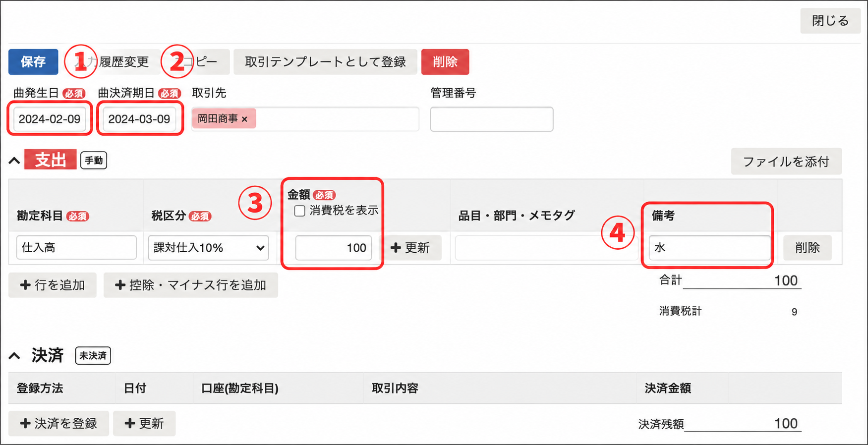Screen dimensions: 868x445
Task: Click ファイルを添付 to attach a file
Action: pos(786,162)
